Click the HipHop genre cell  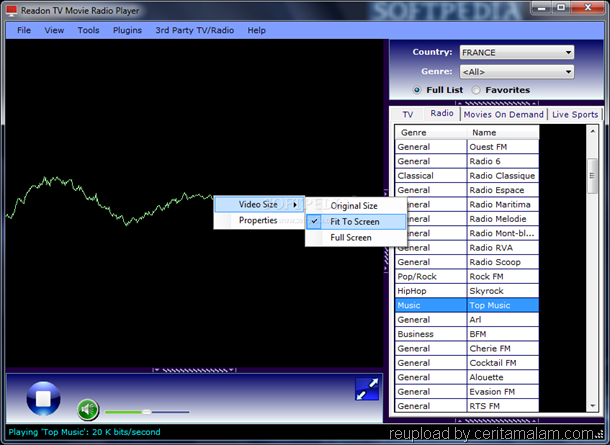pos(431,291)
